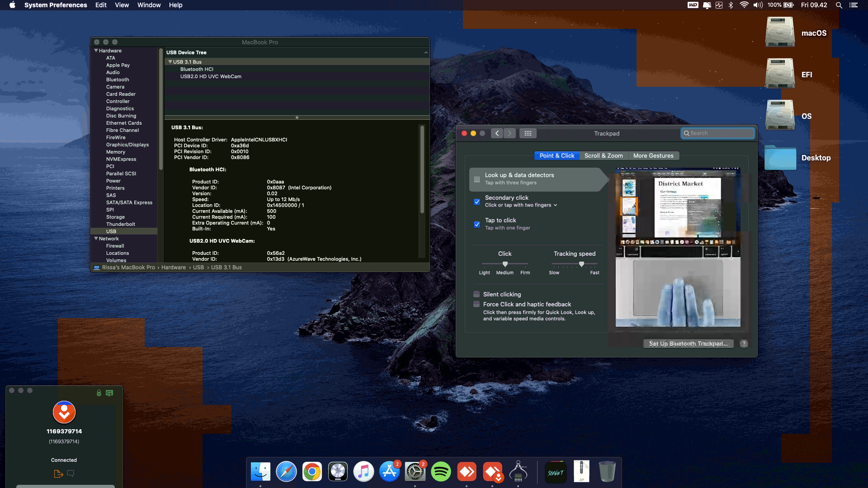Adjust the Tracking speed slider
The width and height of the screenshot is (868, 488).
[581, 264]
